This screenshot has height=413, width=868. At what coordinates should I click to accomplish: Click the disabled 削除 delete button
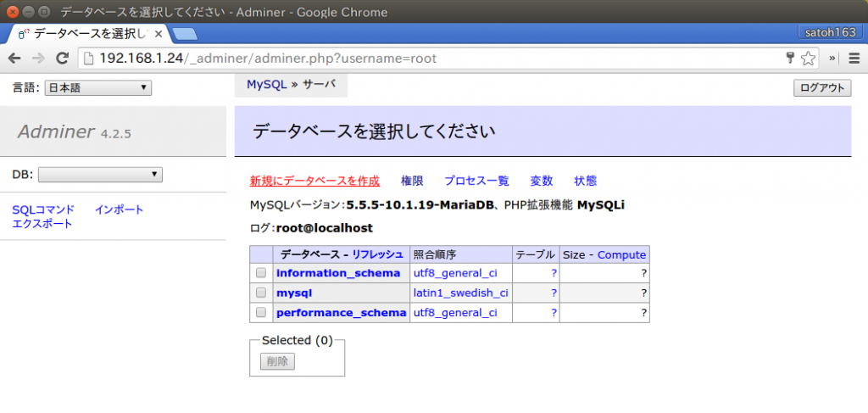(277, 361)
